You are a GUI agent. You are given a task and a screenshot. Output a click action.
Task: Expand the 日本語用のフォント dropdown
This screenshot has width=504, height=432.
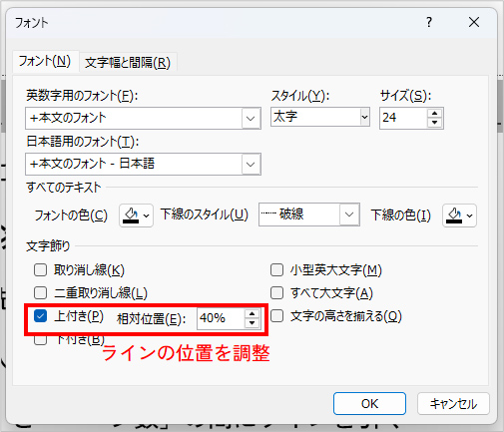click(x=251, y=165)
